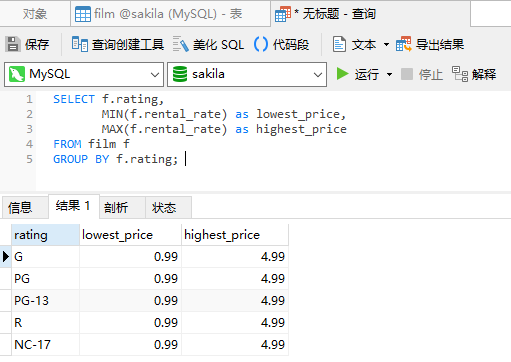Click the Export Result table icon

tap(404, 44)
